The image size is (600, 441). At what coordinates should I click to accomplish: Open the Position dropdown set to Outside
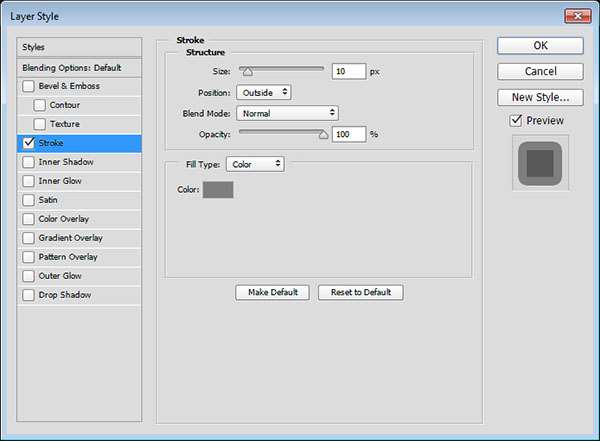[264, 92]
